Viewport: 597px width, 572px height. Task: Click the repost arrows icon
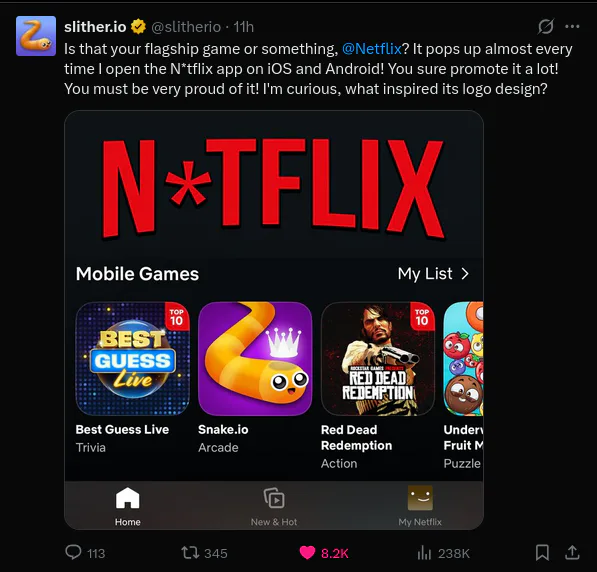point(190,553)
